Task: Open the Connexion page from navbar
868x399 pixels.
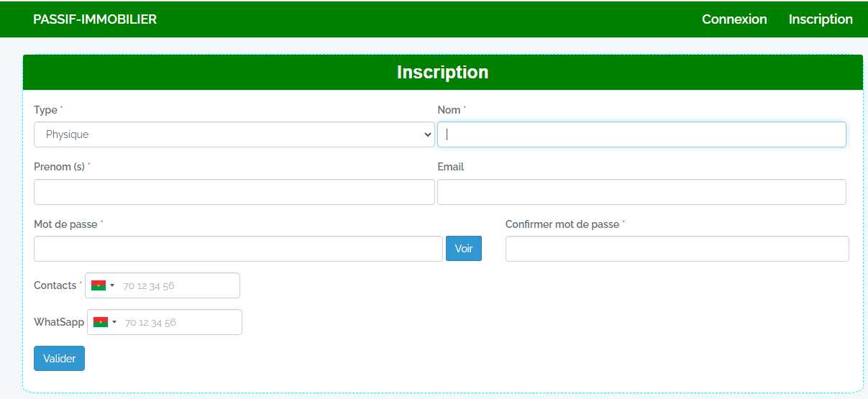Action: [x=734, y=19]
